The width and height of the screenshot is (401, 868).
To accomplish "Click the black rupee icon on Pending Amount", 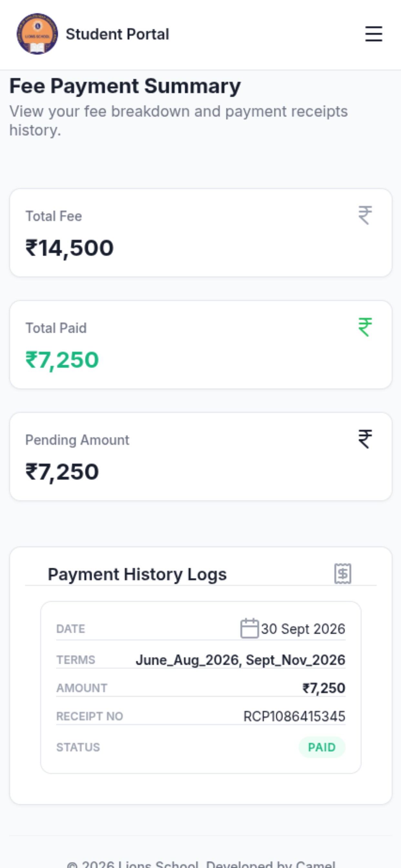I will pyautogui.click(x=365, y=439).
